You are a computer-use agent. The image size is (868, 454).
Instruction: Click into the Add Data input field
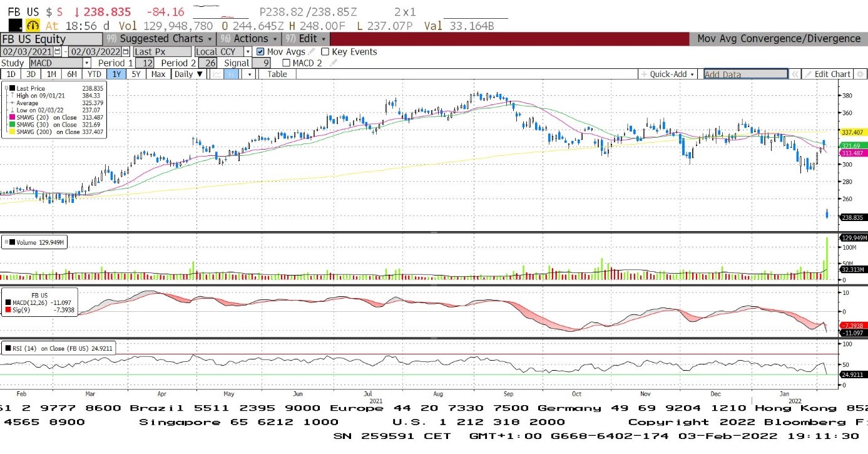point(745,74)
